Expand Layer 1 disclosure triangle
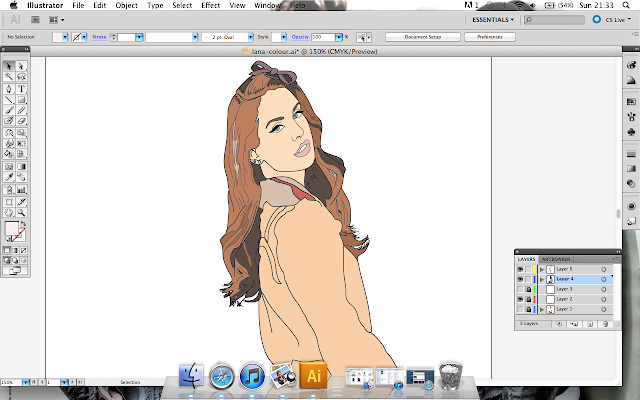 [541, 309]
